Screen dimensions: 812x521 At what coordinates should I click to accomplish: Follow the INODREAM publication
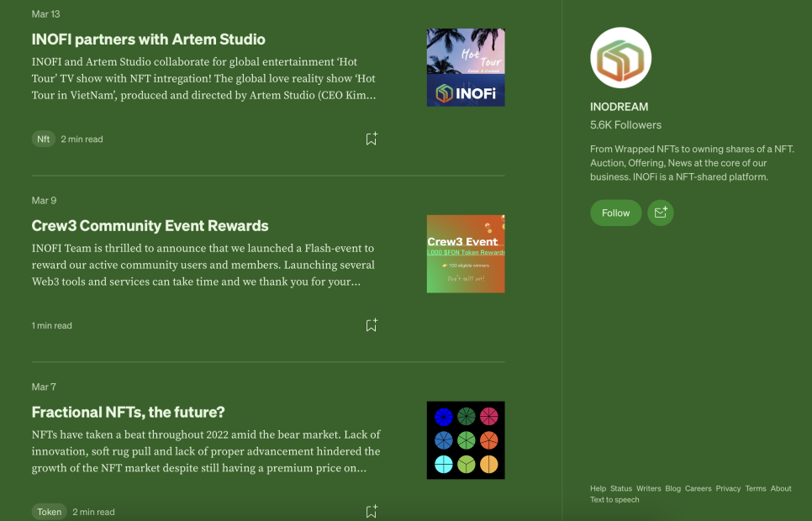pyautogui.click(x=616, y=213)
